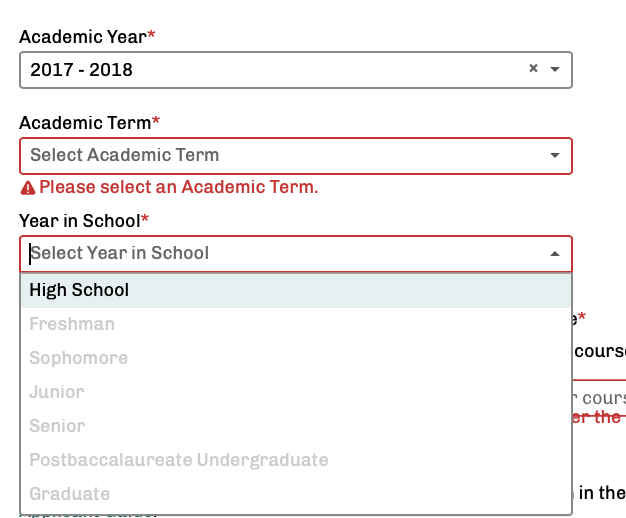Click the Select Academic Term field
Viewport: 626px width, 518px height.
296,156
